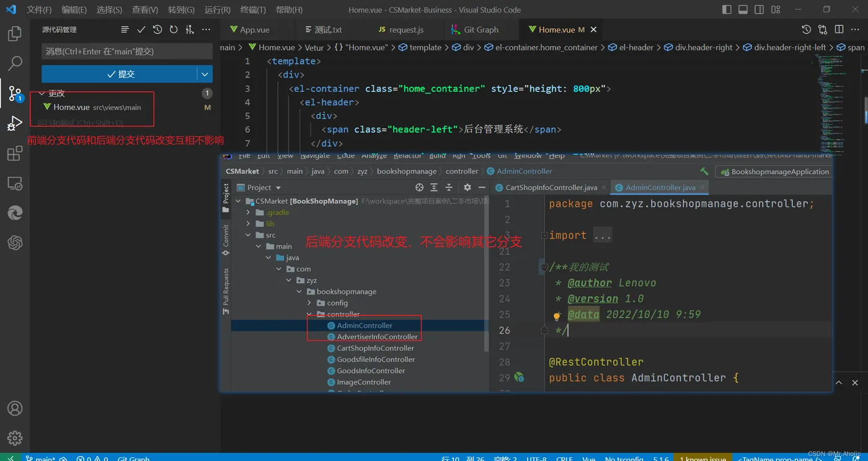Click the IntelliJ build hammer icon

704,171
